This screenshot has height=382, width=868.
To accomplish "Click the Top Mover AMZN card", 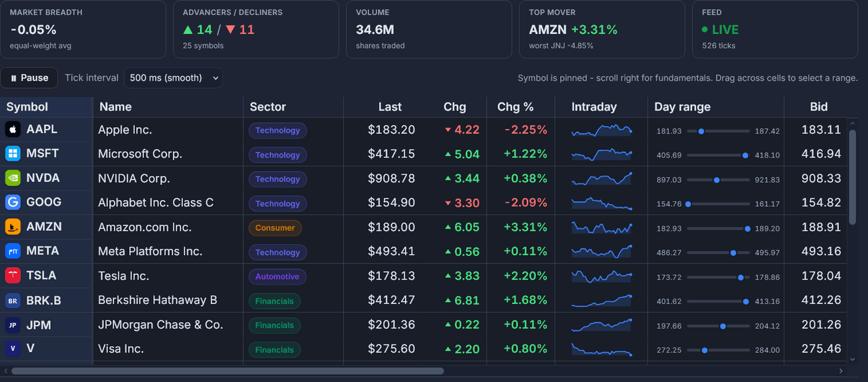I will [602, 29].
